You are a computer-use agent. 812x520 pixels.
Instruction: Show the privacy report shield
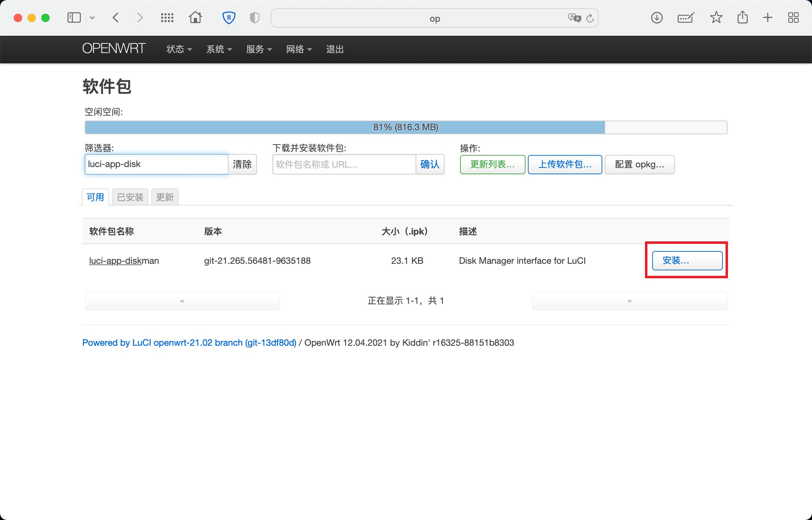[254, 18]
